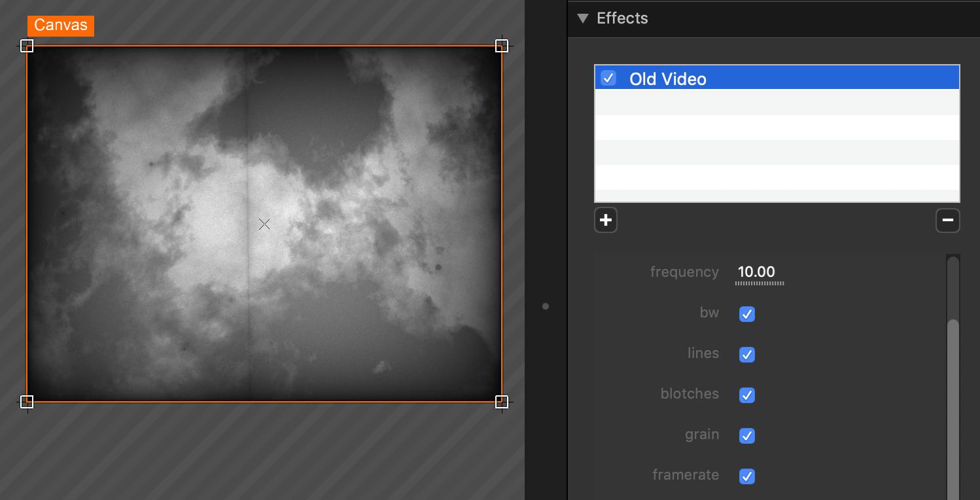
Task: Click the panel divider dot handle
Action: (546, 306)
